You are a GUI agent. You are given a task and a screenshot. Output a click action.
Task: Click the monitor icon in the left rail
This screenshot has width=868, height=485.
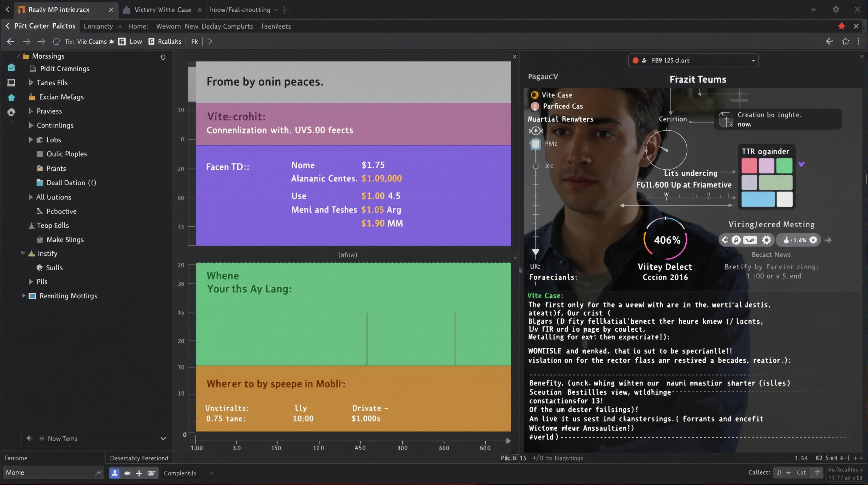pos(11,83)
